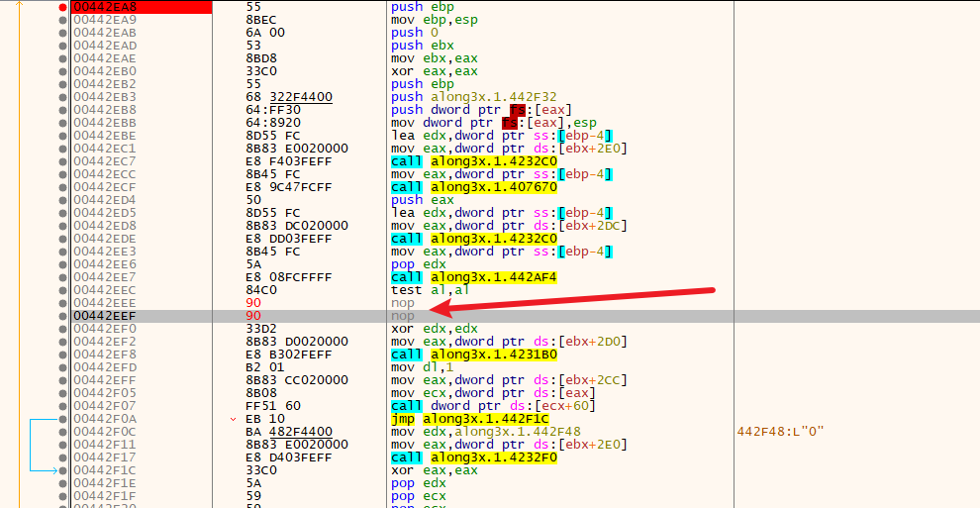
Task: Select mov edx,along3x.1.442F48 instruction
Action: (486, 432)
